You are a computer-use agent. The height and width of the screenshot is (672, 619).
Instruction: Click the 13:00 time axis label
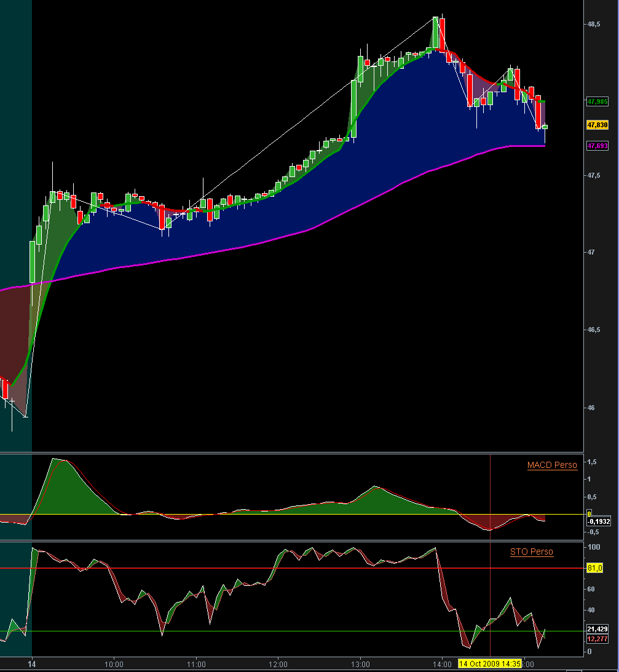[x=360, y=664]
